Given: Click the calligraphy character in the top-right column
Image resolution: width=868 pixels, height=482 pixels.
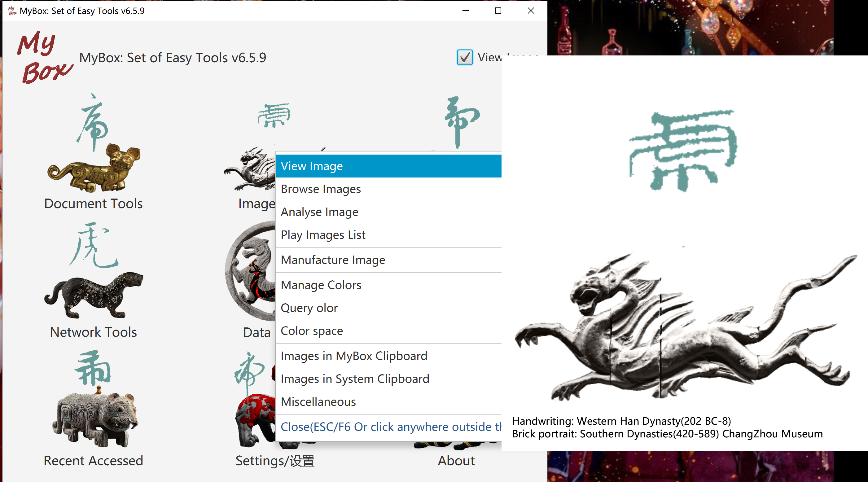Looking at the screenshot, I should coord(462,122).
